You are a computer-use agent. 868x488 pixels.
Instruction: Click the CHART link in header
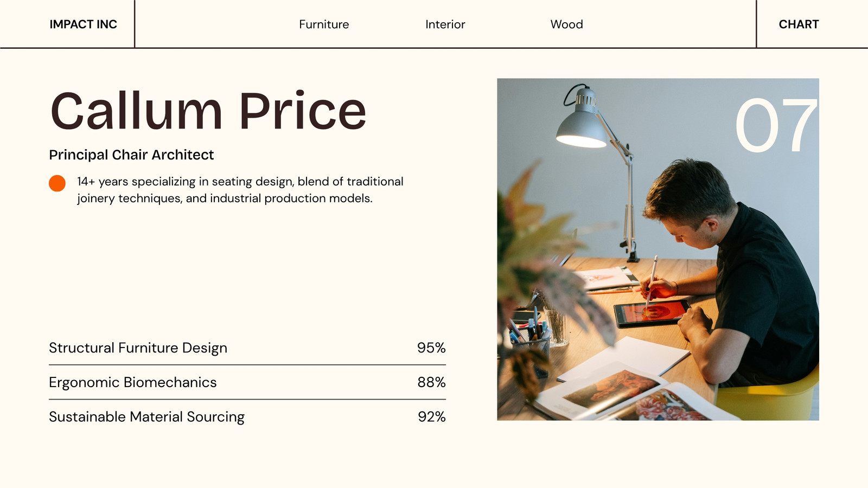(x=799, y=24)
